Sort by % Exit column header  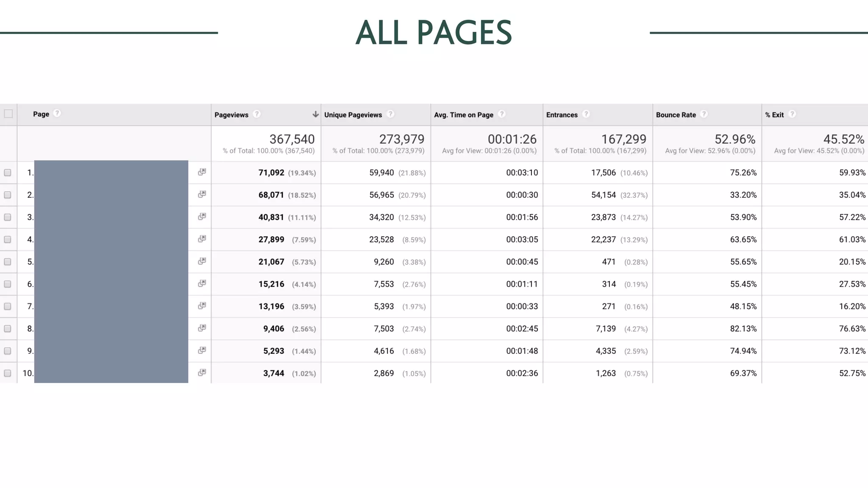point(774,115)
